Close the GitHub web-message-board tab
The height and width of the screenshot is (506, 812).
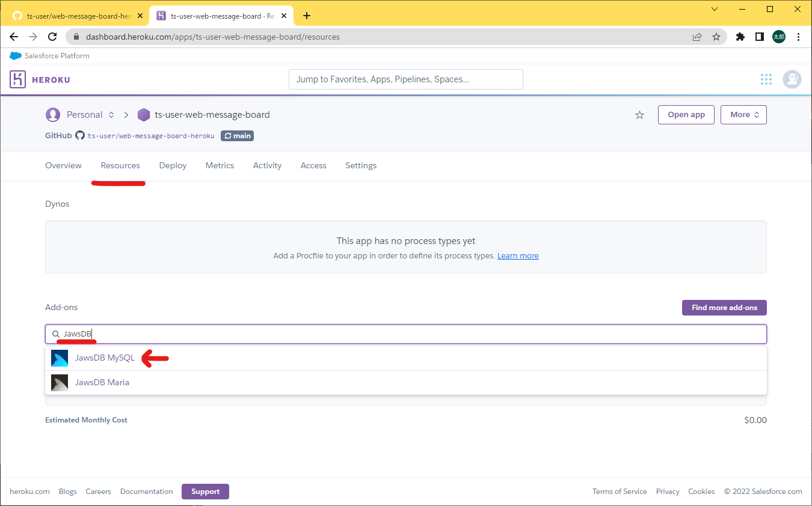click(x=140, y=16)
